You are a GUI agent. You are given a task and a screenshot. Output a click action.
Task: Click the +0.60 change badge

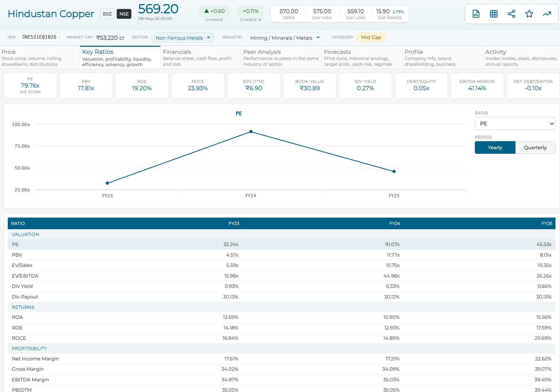[x=214, y=11]
